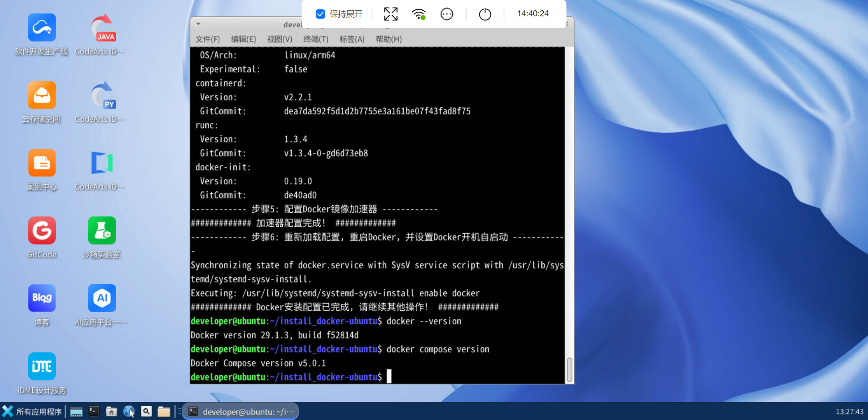The height and width of the screenshot is (420, 868).
Task: Open the home folder taskbar icon
Action: point(111,412)
